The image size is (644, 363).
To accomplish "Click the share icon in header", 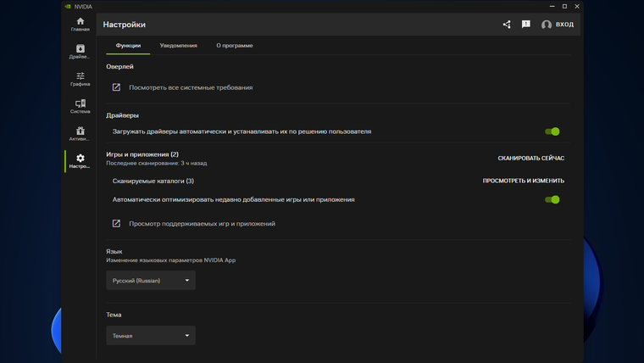I will pos(507,25).
